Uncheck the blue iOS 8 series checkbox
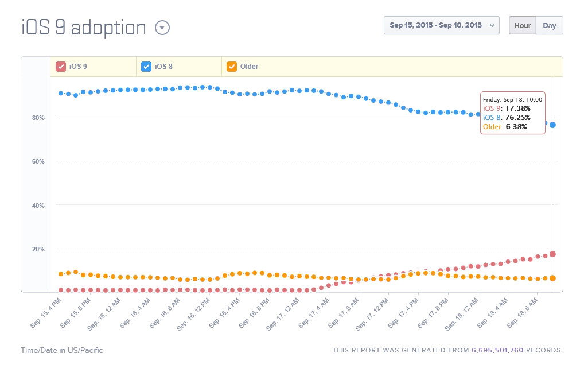The height and width of the screenshot is (372, 588). pos(146,67)
